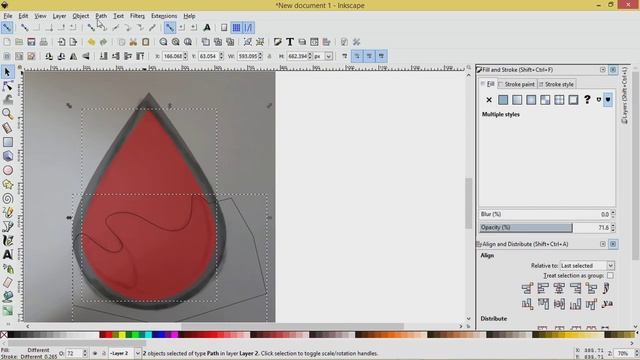Choose Radial gradient fill button
The image size is (640, 360).
point(531,100)
